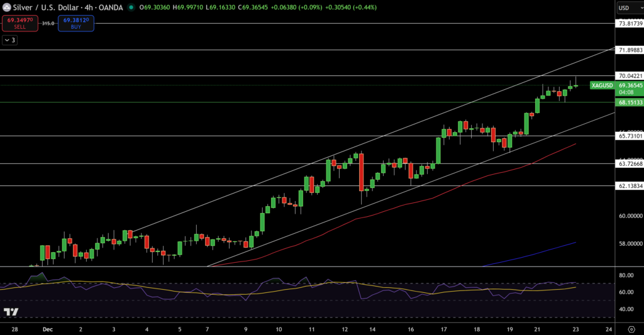Expand the collapsed indicators legend showing 3
The width and height of the screenshot is (644, 335).
(x=10, y=40)
